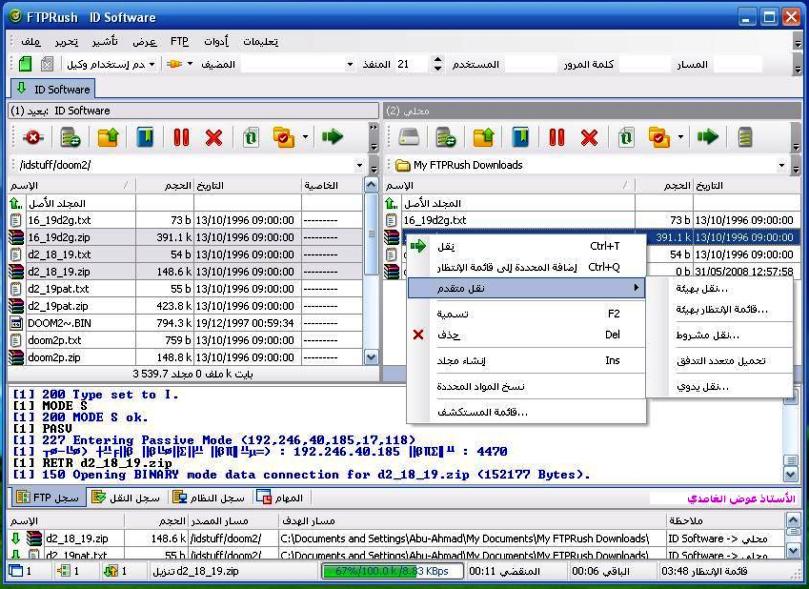Click the green transfer arrow in remote toolbar
Viewport: 809px width, 589px height.
coord(333,137)
